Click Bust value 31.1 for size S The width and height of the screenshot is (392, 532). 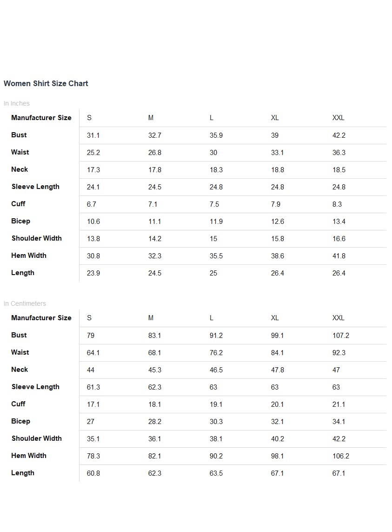(x=93, y=135)
